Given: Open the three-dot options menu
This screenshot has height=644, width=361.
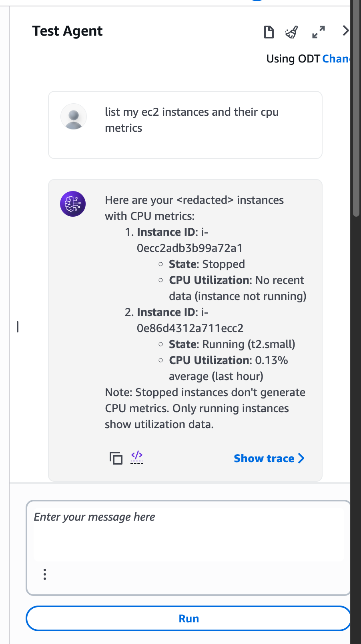Looking at the screenshot, I should point(45,574).
